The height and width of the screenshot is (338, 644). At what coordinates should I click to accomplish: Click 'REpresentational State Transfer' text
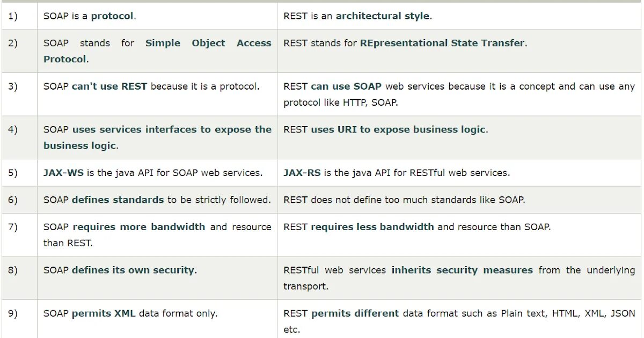tap(442, 43)
